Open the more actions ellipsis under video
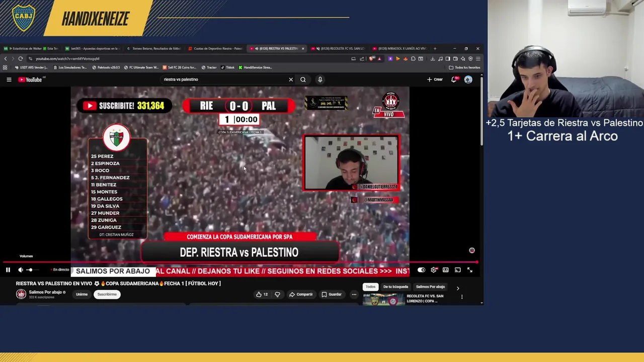This screenshot has width=644, height=362. coord(354,294)
